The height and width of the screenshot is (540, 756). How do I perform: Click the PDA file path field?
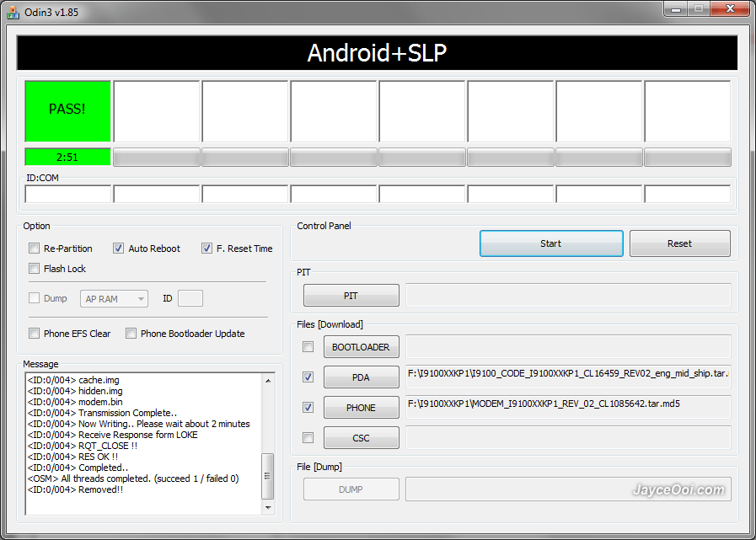click(x=568, y=377)
